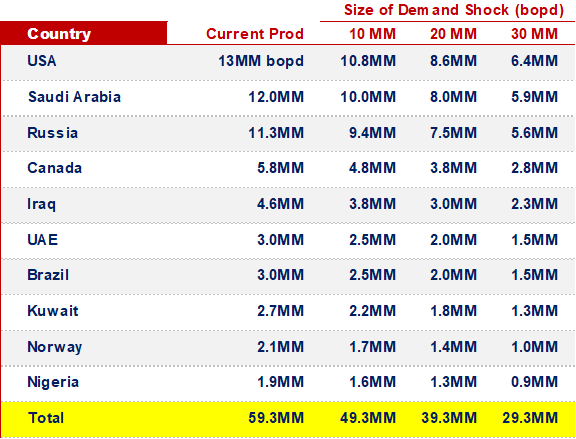Click the 2.3MM cell for Iraq
The image size is (576, 439).
(x=534, y=204)
